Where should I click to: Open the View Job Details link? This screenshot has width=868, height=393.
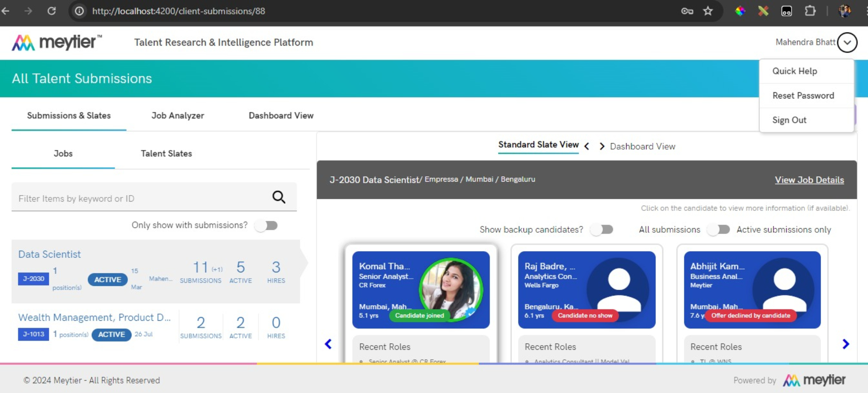809,180
